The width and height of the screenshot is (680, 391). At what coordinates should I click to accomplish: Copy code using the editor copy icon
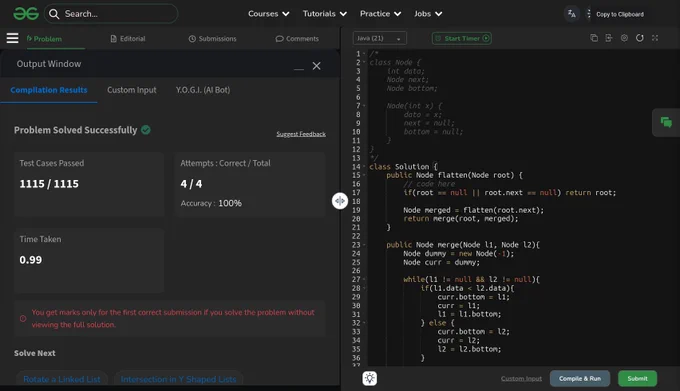(x=594, y=38)
